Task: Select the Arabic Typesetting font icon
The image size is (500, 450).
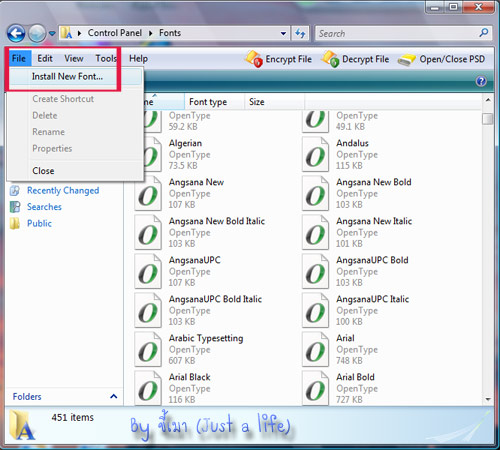Action: (148, 349)
